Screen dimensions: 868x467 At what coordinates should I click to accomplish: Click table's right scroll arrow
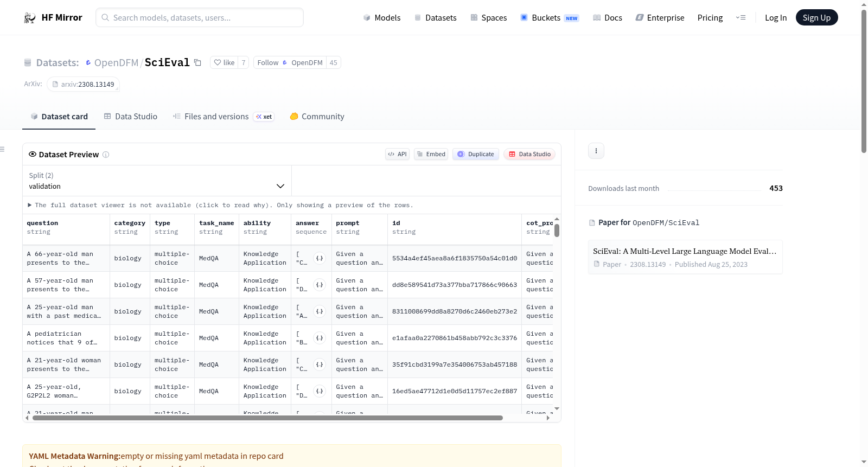(x=548, y=418)
